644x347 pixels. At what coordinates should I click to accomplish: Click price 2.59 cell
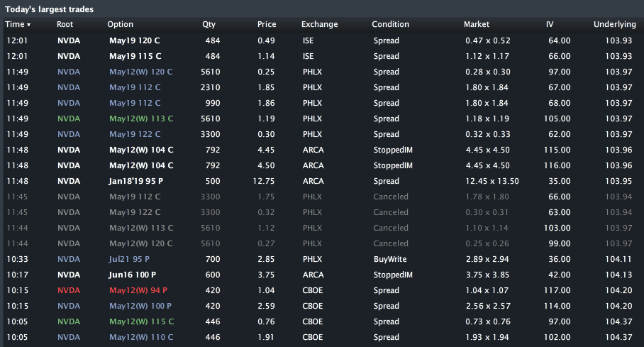[266, 307]
